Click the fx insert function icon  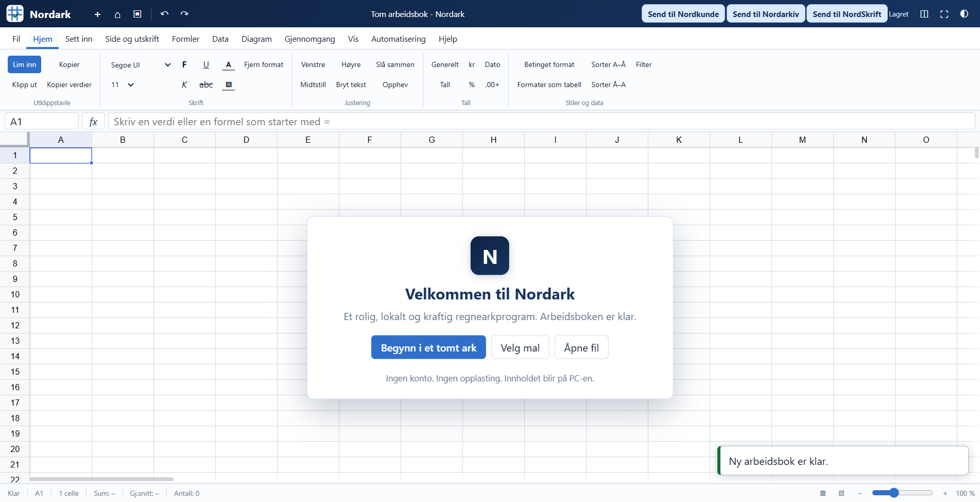pyautogui.click(x=93, y=122)
